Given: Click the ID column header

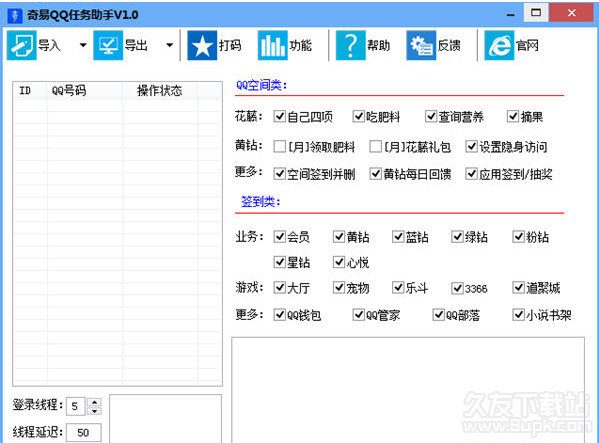Looking at the screenshot, I should tap(30, 91).
